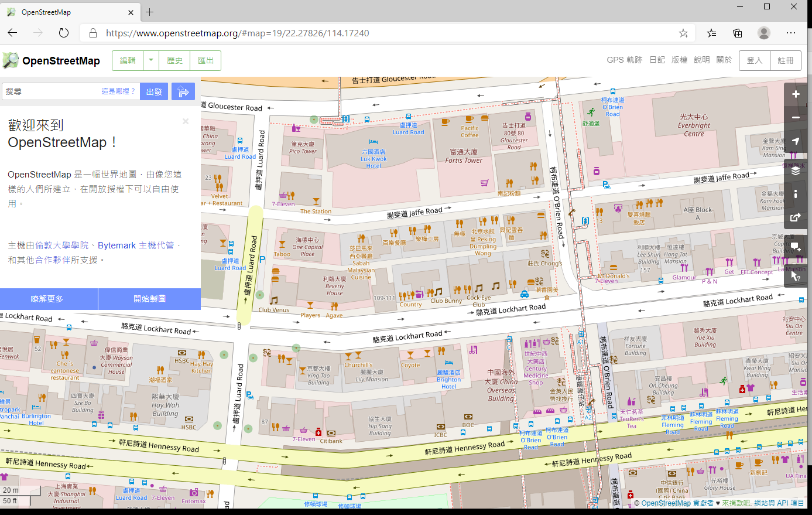The height and width of the screenshot is (515, 812).
Task: Click the 註冊 sign up button
Action: tap(786, 60)
